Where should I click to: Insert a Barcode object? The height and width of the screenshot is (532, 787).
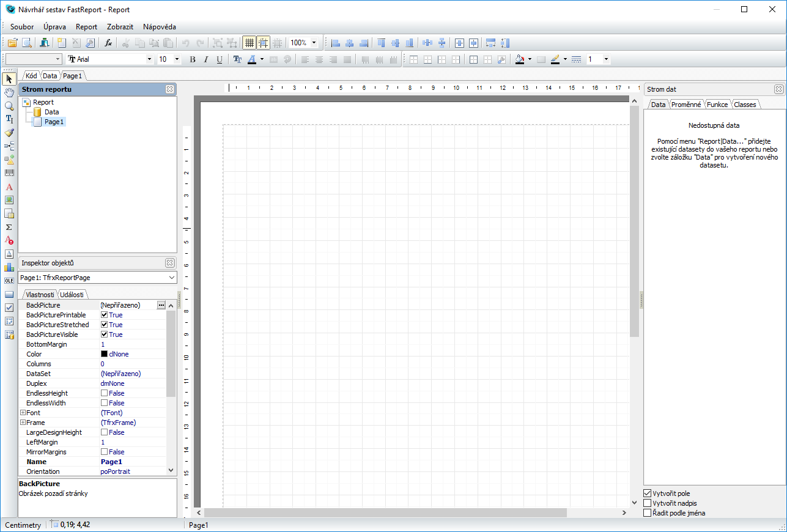point(9,173)
